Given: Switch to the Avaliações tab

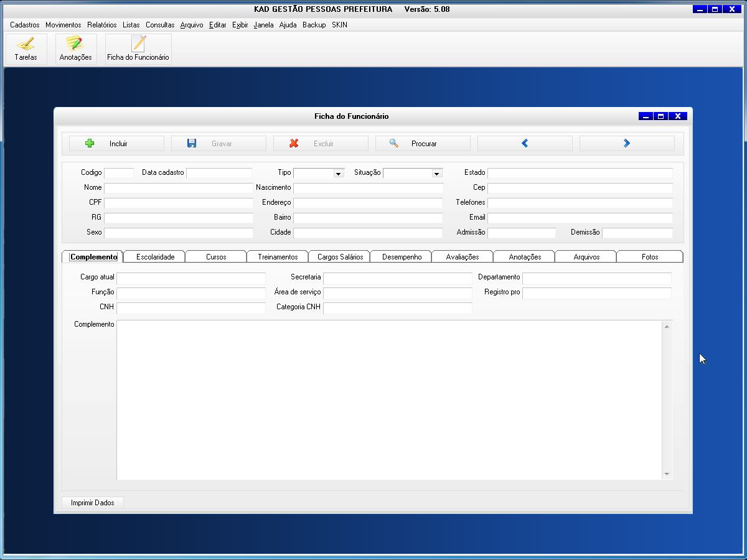Looking at the screenshot, I should click(463, 257).
